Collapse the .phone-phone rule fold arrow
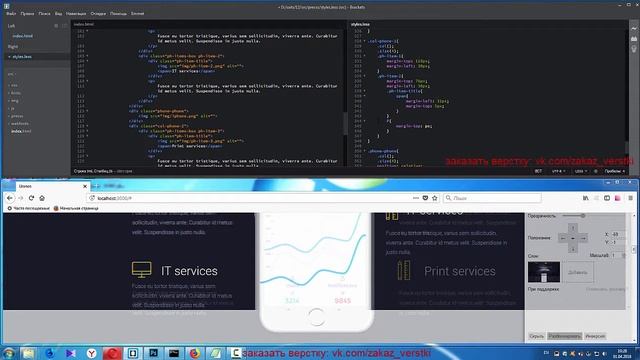The height and width of the screenshot is (360, 640). point(364,151)
